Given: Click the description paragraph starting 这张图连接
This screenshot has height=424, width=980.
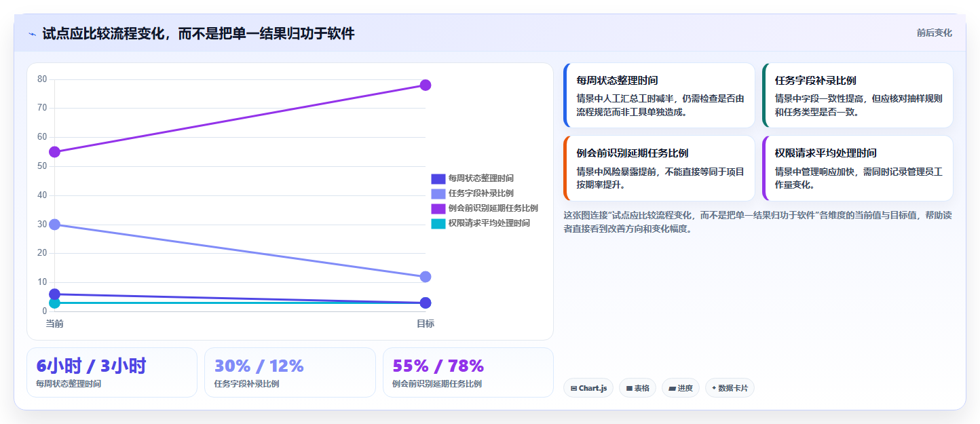Looking at the screenshot, I should pos(757,222).
